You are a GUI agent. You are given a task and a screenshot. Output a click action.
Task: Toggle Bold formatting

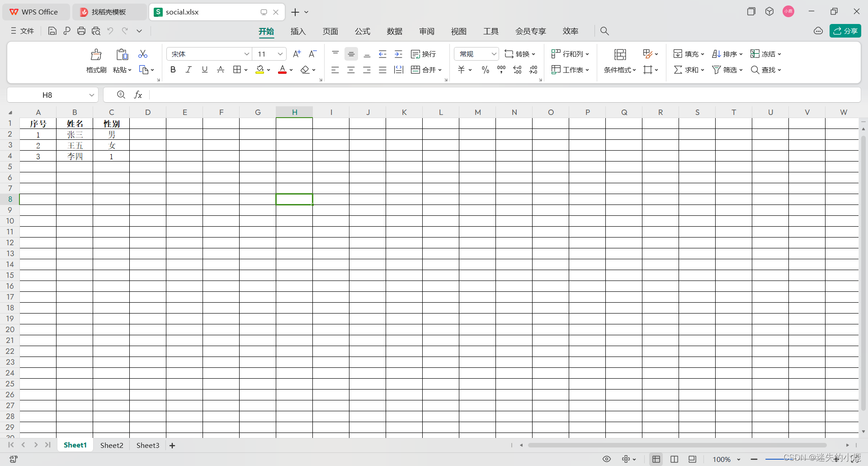173,70
